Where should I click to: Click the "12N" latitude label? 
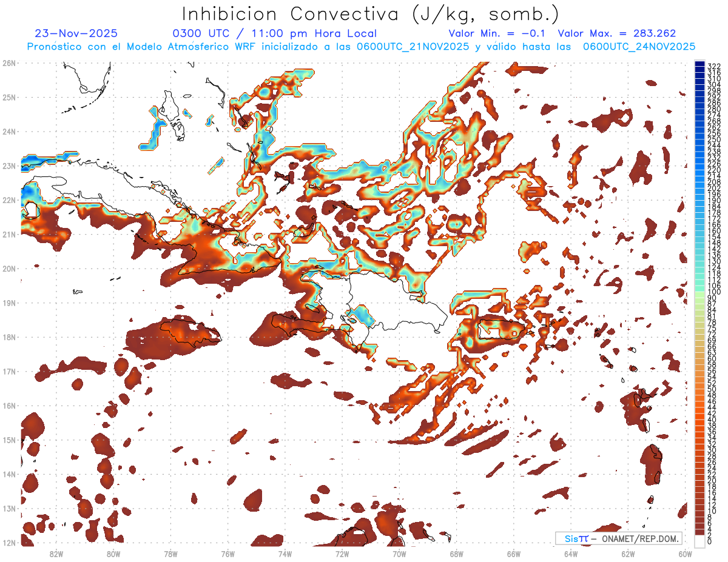(8, 542)
